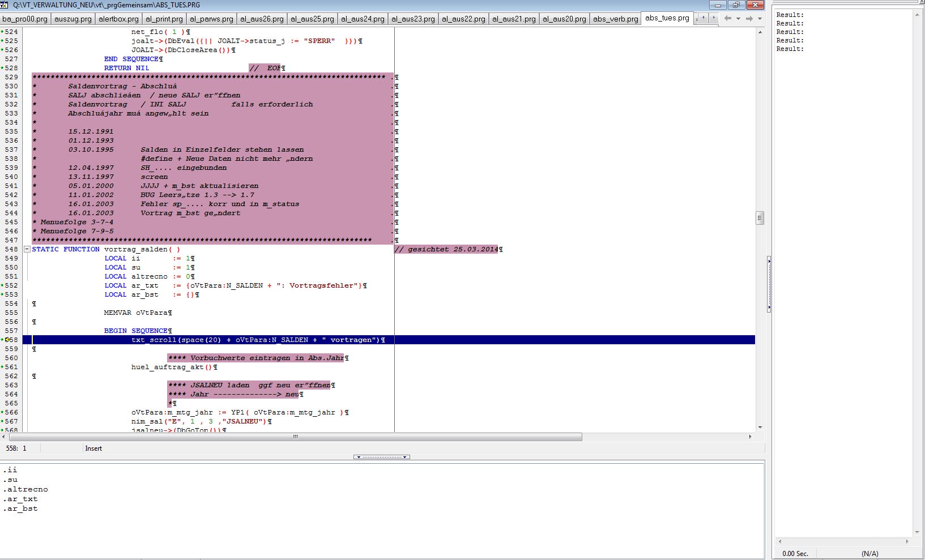Navigate back with the left arrow icon
This screenshot has height=560, width=925.
(728, 19)
